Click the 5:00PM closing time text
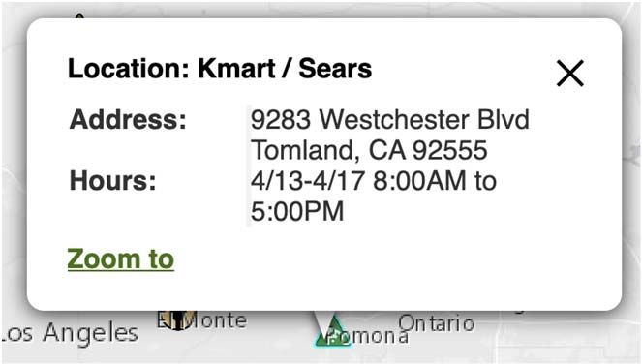Viewport: 642px width, 364px height. (x=297, y=212)
